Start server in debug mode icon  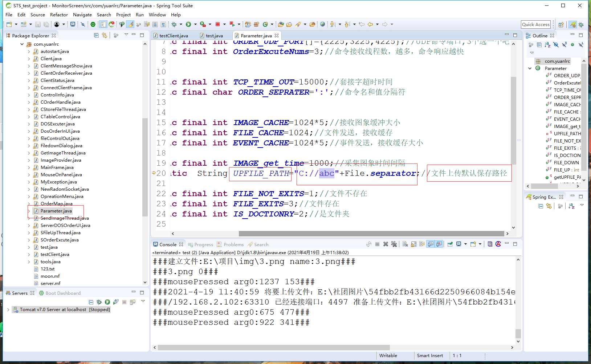click(99, 302)
